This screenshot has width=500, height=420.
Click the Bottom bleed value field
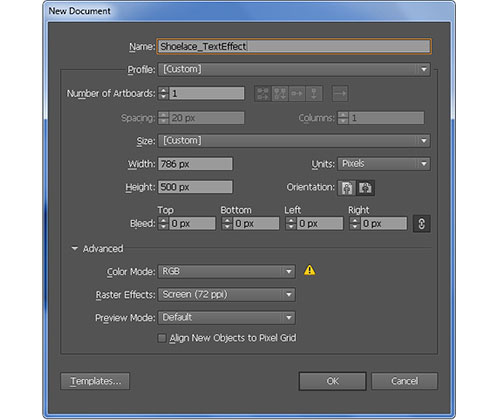coord(256,223)
